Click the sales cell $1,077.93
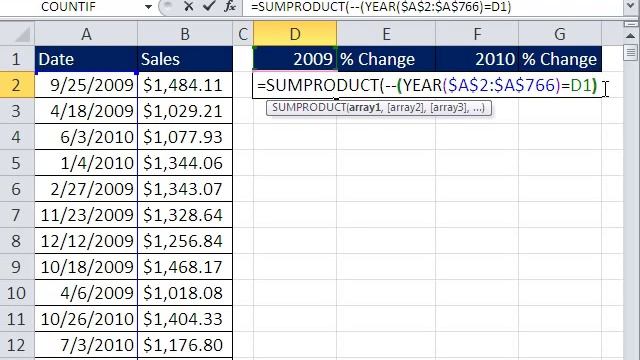Image resolution: width=640 pixels, height=360 pixels. coord(185,137)
